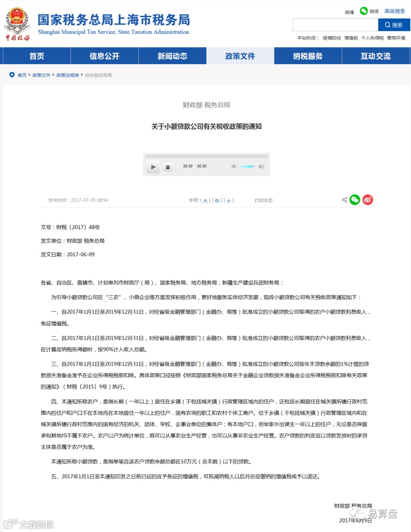Select hot word 增值税
The width and height of the screenshot is (411, 532).
click(351, 38)
